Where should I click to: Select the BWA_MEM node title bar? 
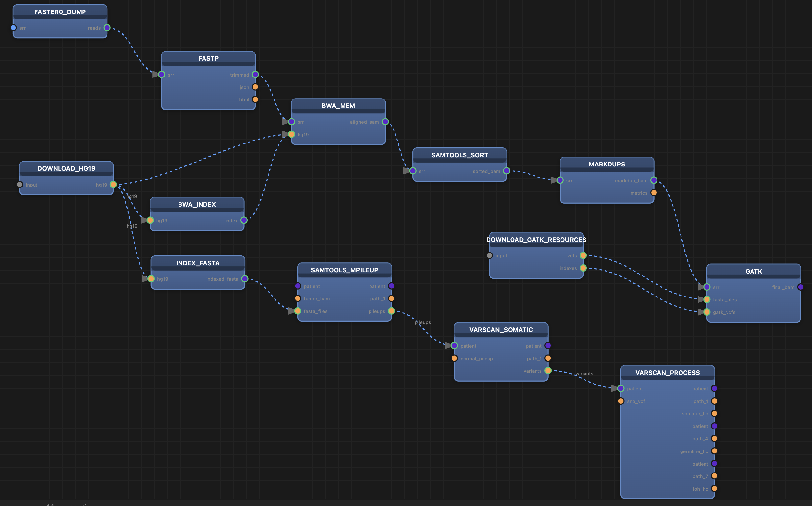[x=338, y=106]
